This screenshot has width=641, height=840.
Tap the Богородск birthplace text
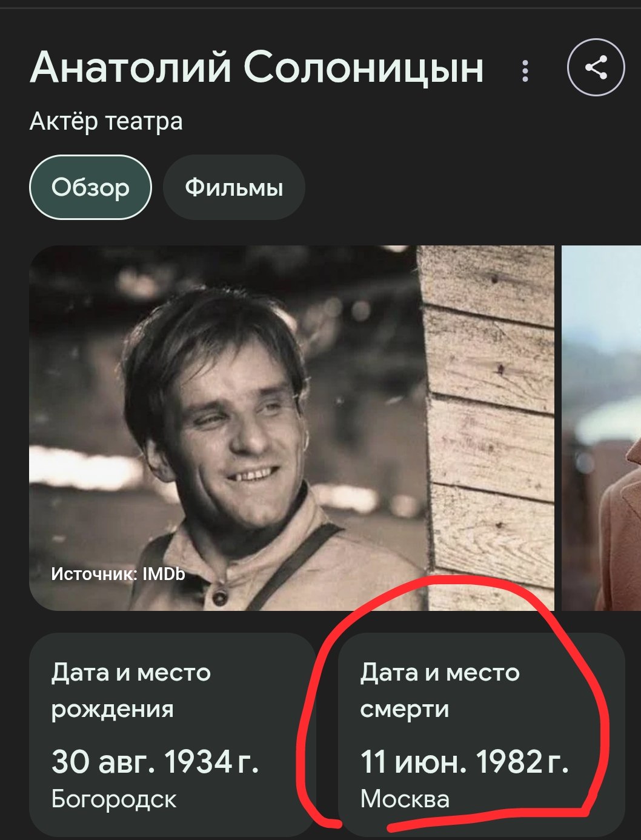114,799
